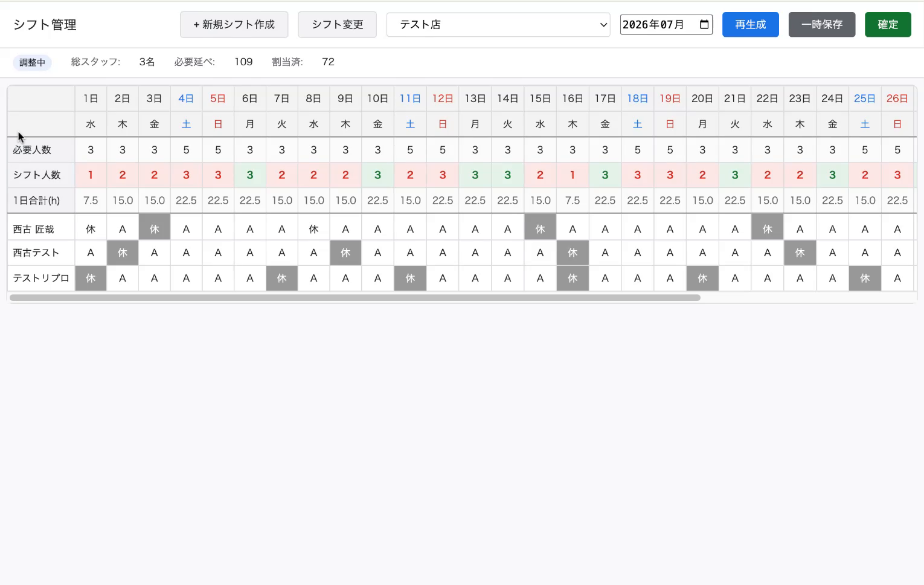
Task: Select 西古テスト 休 cell on 9日
Action: pyautogui.click(x=345, y=253)
